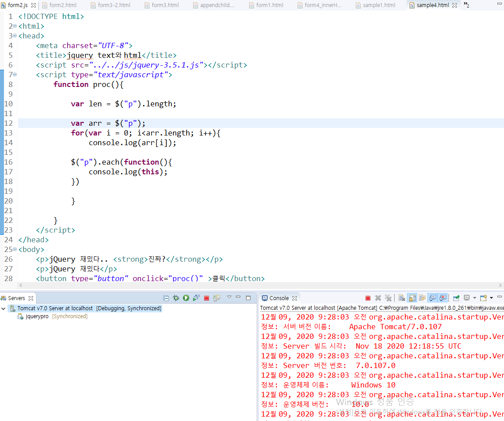Minimize the Console view panel
The image size is (504, 421).
pyautogui.click(x=500, y=297)
